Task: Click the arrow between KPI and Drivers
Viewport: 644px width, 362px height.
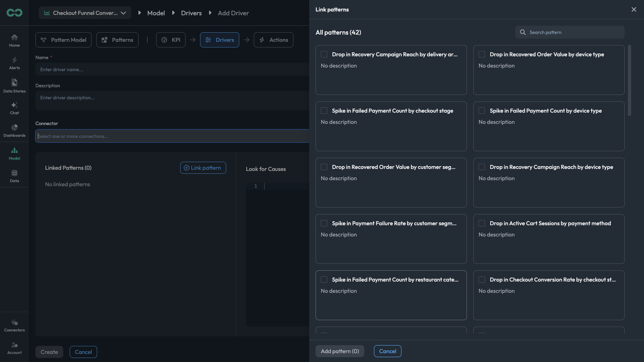Action: pyautogui.click(x=193, y=40)
